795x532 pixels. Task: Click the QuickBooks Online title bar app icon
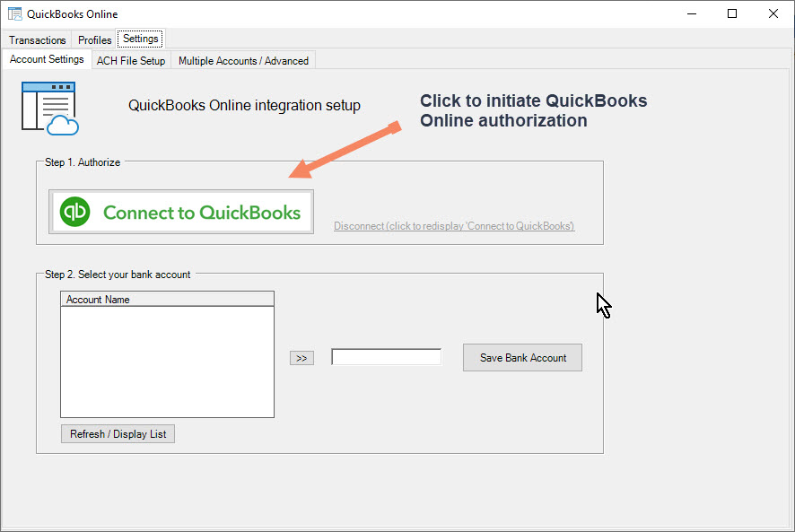[14, 13]
